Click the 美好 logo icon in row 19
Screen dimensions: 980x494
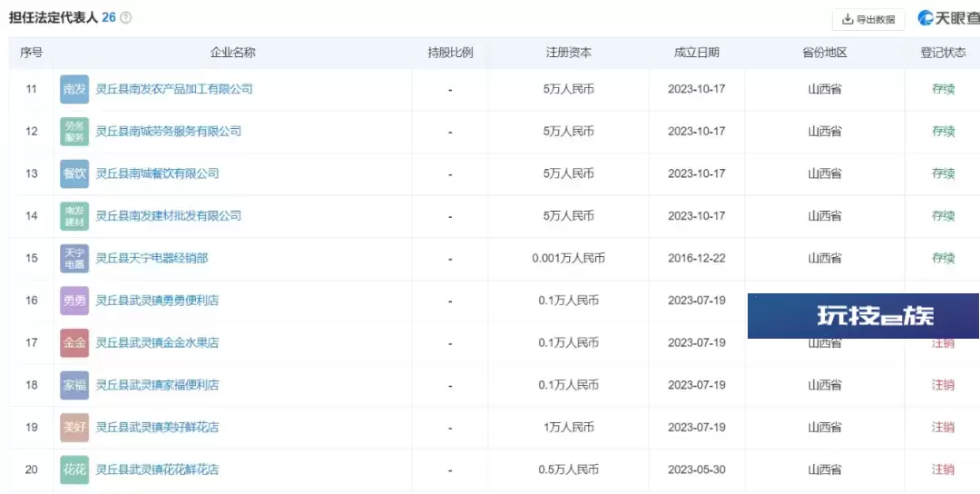pos(74,428)
